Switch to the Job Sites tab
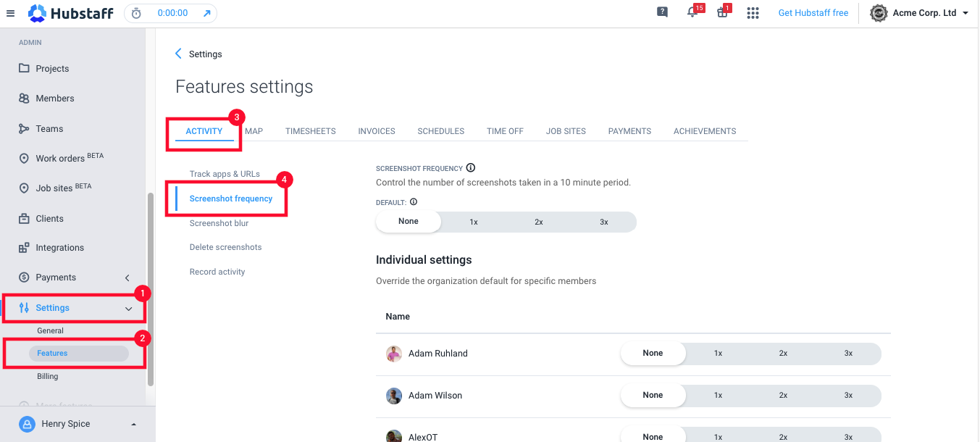980x442 pixels. (x=566, y=131)
